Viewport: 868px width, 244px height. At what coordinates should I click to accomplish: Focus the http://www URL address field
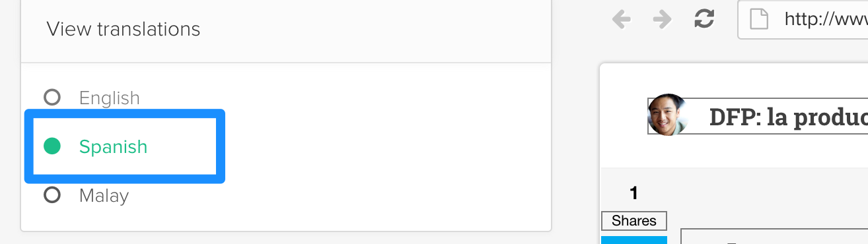pos(803,19)
